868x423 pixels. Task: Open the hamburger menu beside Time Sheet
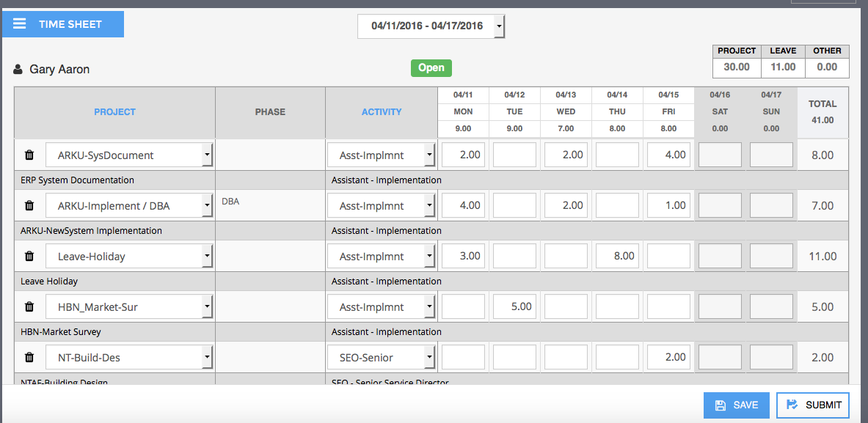20,24
